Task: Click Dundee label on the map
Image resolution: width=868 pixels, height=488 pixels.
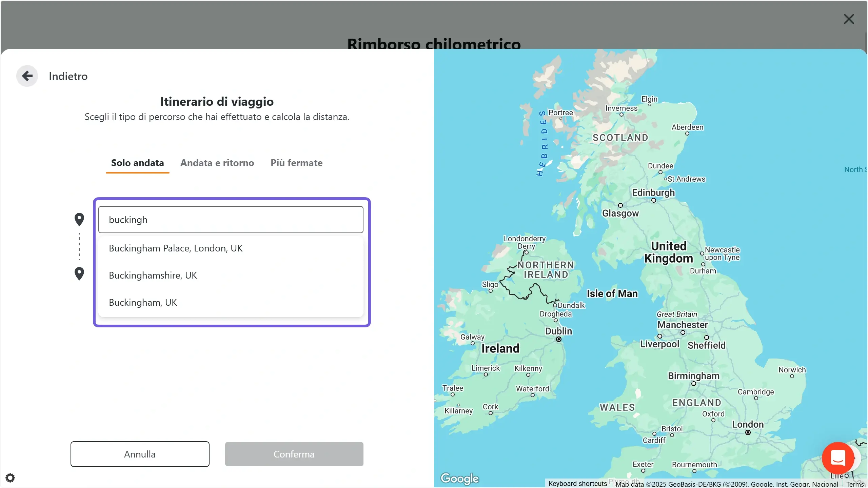Action: (x=660, y=166)
